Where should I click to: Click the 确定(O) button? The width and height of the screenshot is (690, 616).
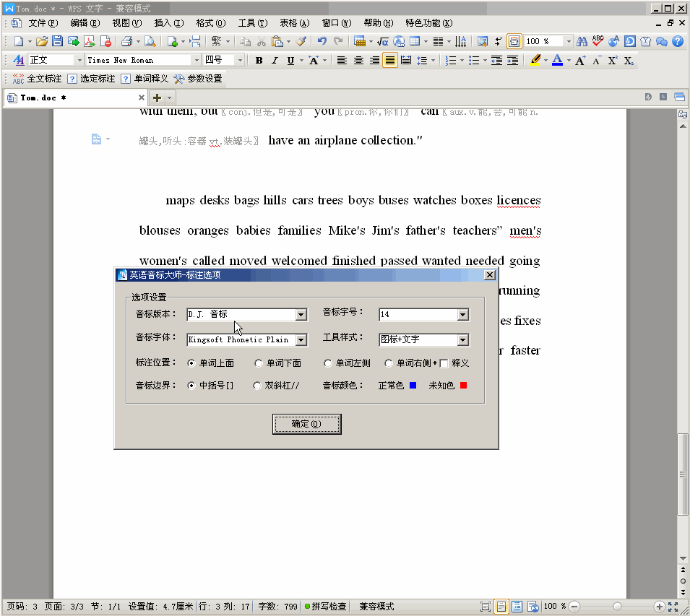coord(307,424)
